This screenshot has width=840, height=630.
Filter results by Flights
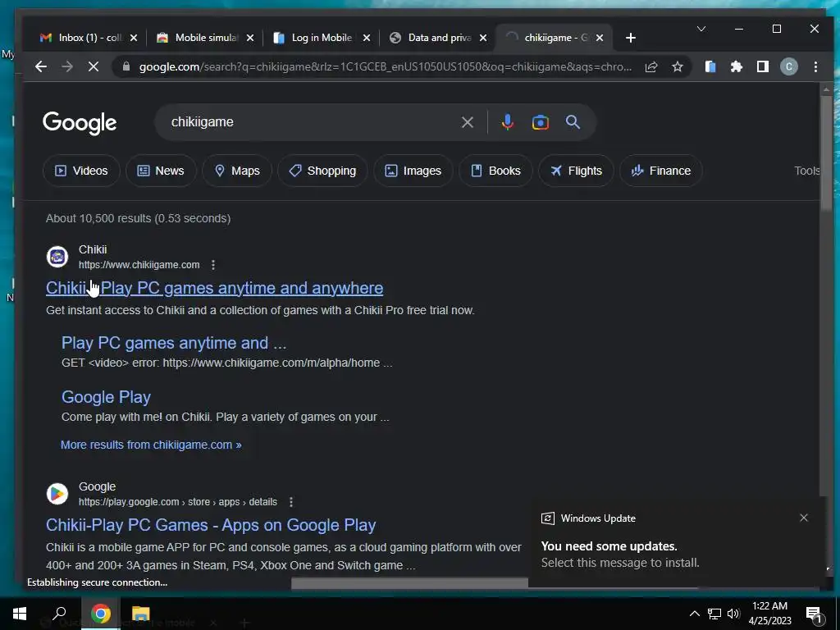(x=576, y=171)
